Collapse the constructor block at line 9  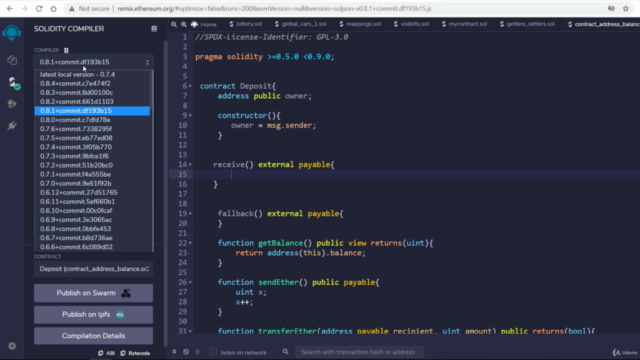(x=190, y=116)
